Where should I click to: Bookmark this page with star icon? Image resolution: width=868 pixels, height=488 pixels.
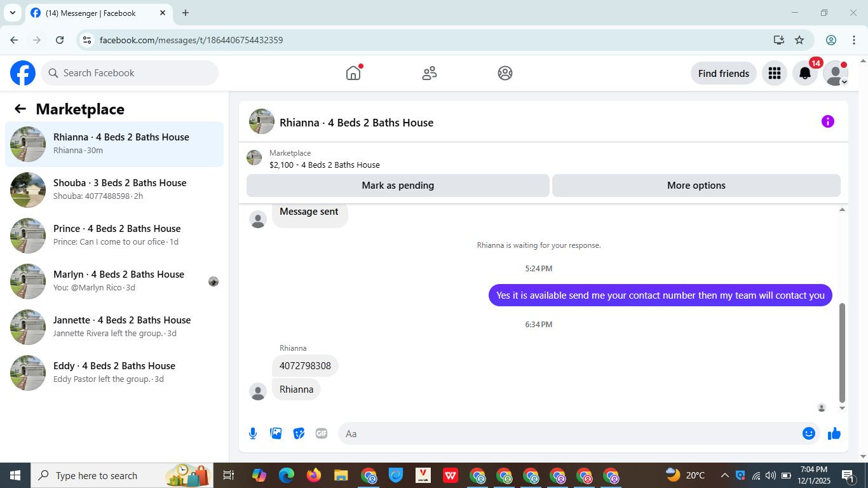click(799, 40)
